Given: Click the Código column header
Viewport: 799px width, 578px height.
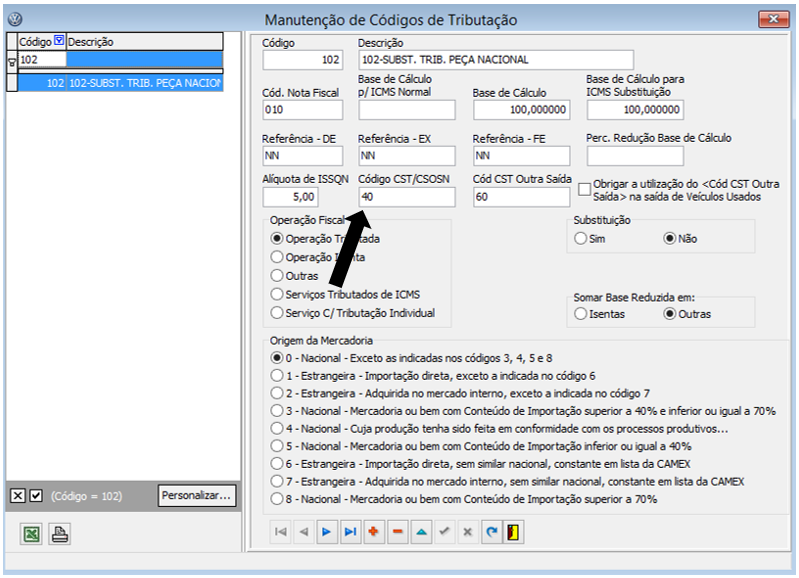Looking at the screenshot, I should (42, 42).
